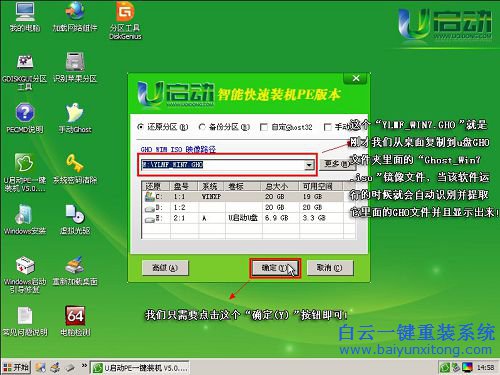Close the U启动 installer dialog

click(356, 78)
